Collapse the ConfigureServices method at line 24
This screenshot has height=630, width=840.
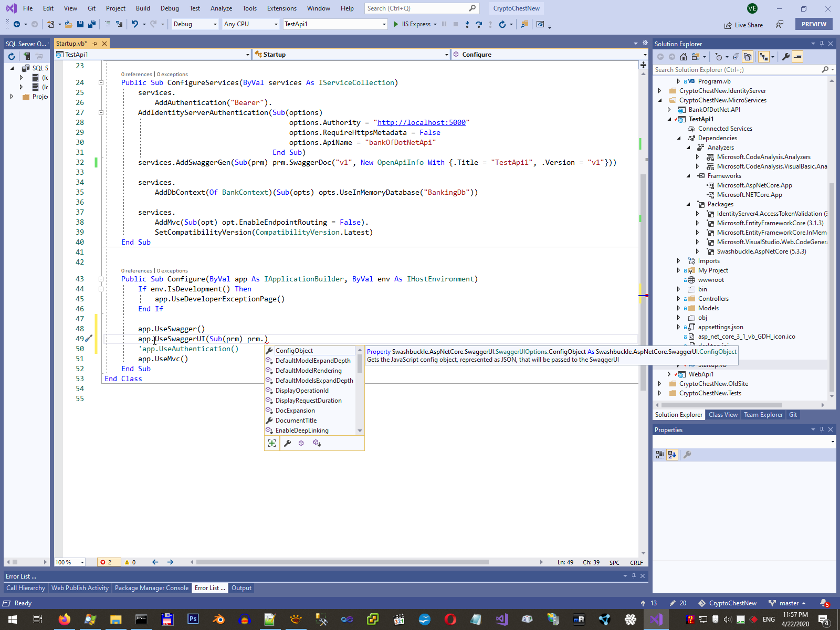(101, 82)
